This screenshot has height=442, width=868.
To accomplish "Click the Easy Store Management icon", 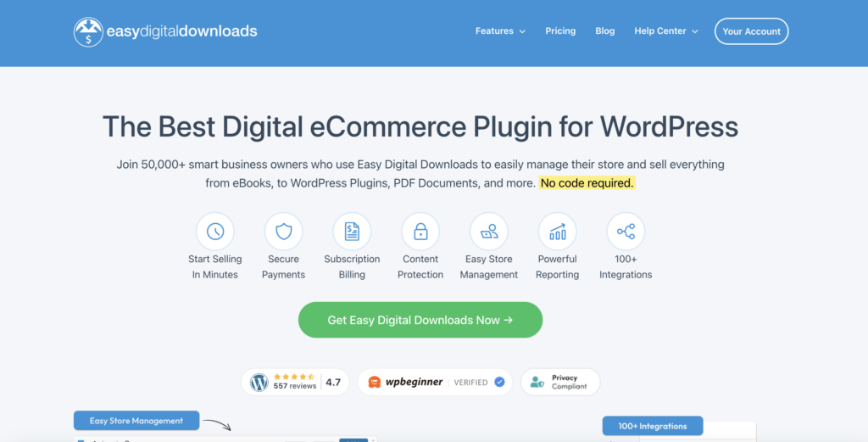I will [x=489, y=232].
